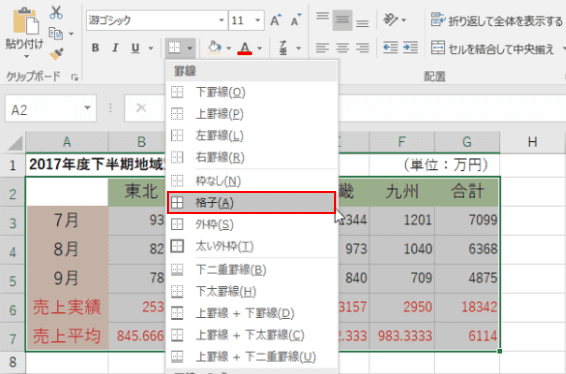Choose 太い外枠(T) thick outside border
The height and width of the screenshot is (374, 566).
252,247
